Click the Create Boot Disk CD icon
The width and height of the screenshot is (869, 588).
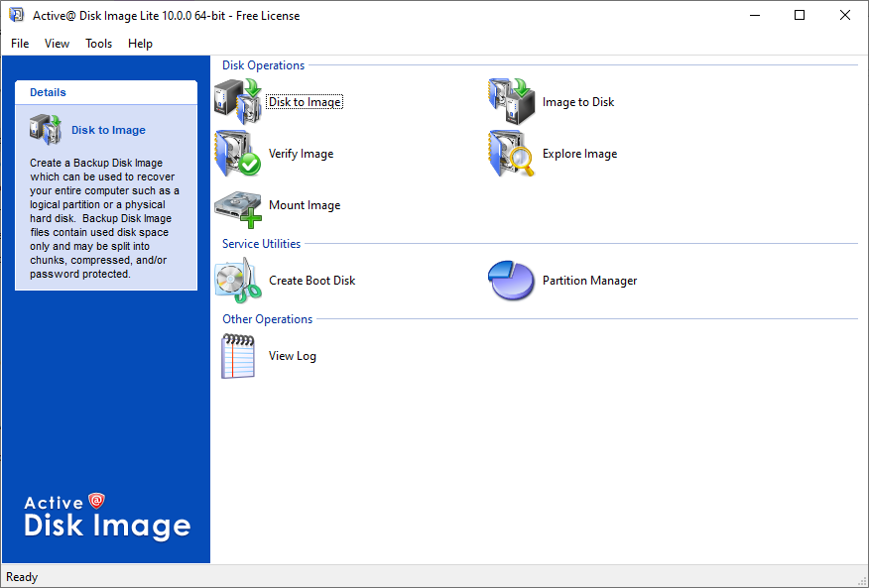click(x=238, y=281)
